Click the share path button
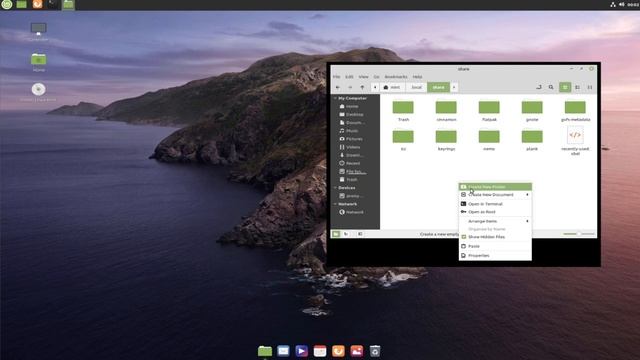This screenshot has width=640, height=360. tap(438, 87)
